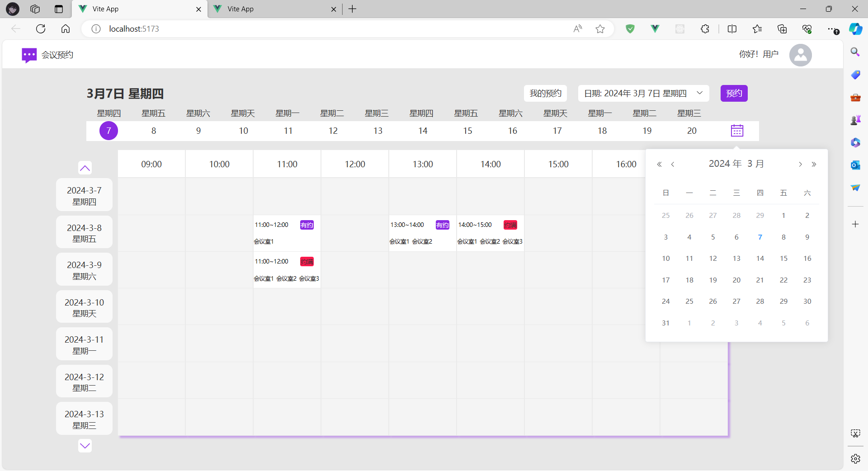Image resolution: width=868 pixels, height=471 pixels.
Task: Select day 14 in the week strip
Action: tap(423, 131)
